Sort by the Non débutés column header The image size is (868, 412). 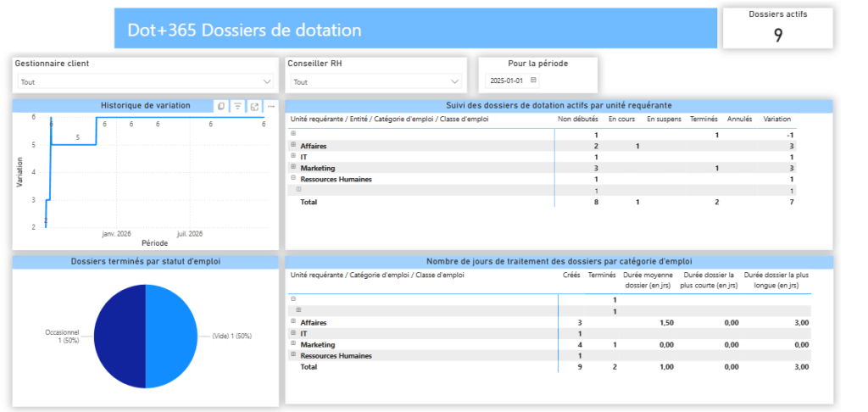[x=577, y=120]
